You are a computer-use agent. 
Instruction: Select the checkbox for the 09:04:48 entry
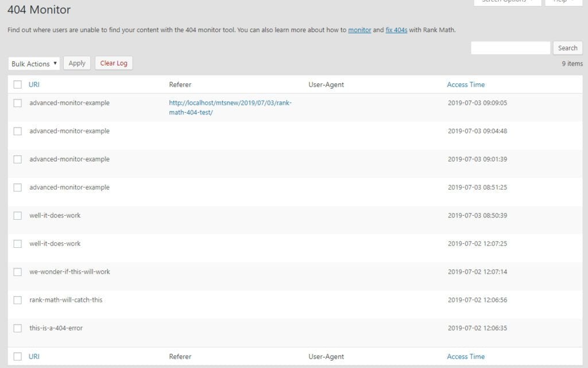[x=18, y=131]
